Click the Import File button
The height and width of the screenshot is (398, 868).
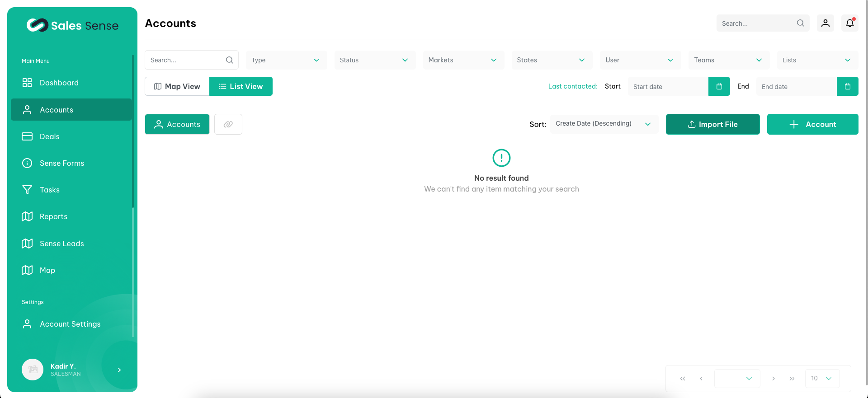(x=712, y=124)
